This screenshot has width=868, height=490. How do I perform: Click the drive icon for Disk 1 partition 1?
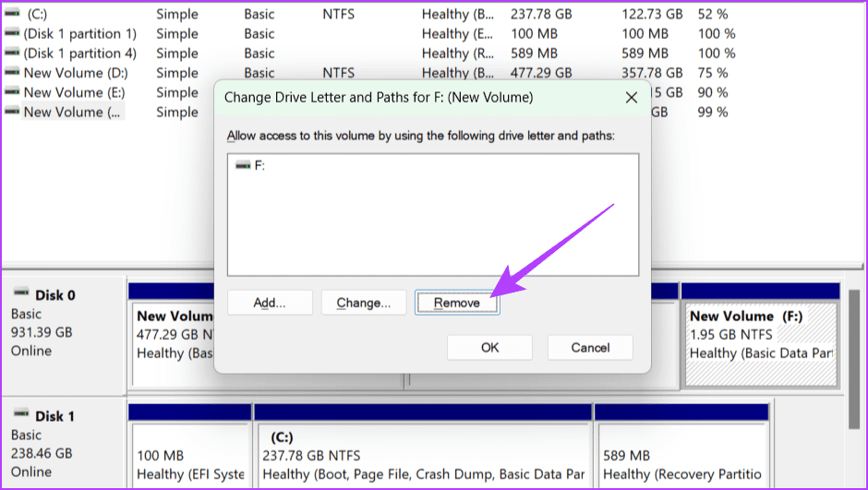(x=12, y=34)
